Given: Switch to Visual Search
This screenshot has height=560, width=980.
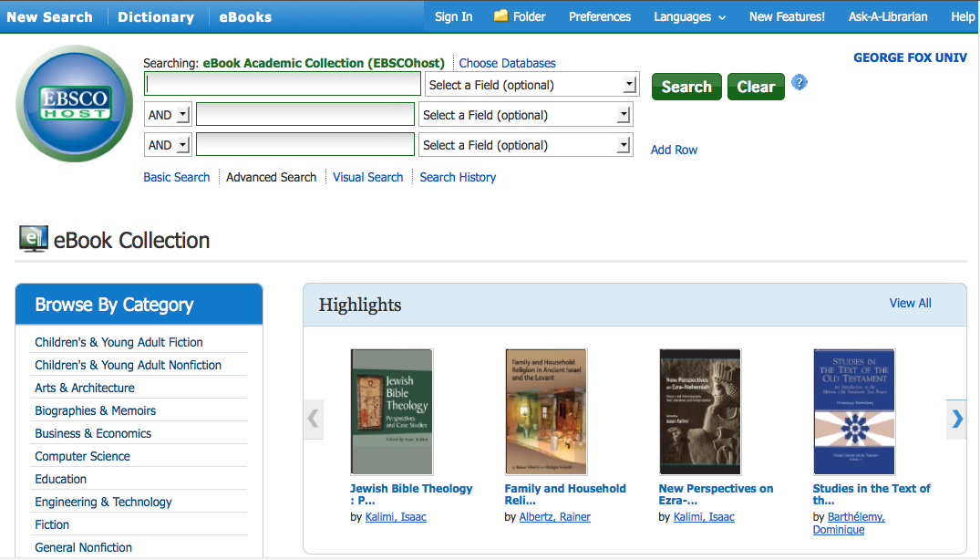Looking at the screenshot, I should point(367,177).
